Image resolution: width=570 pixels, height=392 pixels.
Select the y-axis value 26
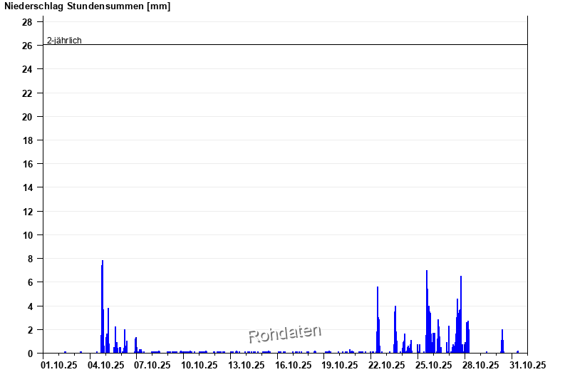pyautogui.click(x=27, y=46)
